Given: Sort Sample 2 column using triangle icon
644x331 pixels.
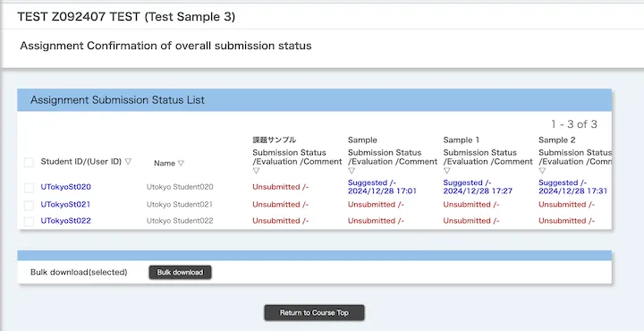Looking at the screenshot, I should (542, 171).
